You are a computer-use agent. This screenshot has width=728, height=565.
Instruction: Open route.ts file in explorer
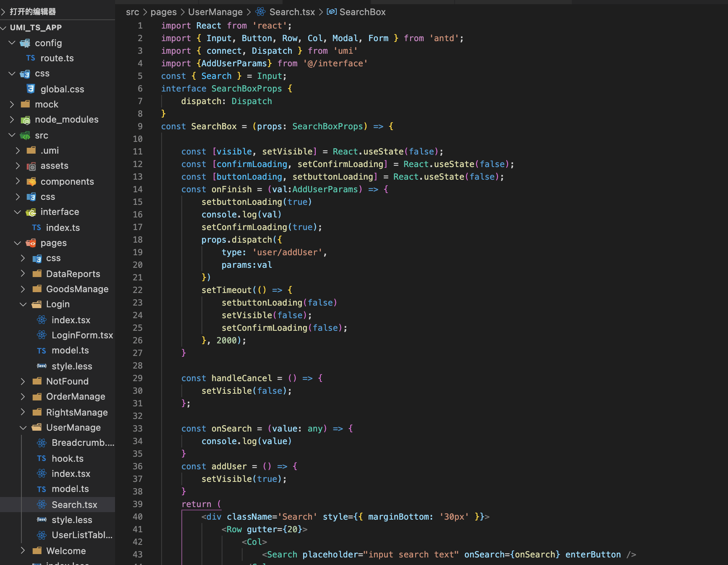click(x=58, y=58)
